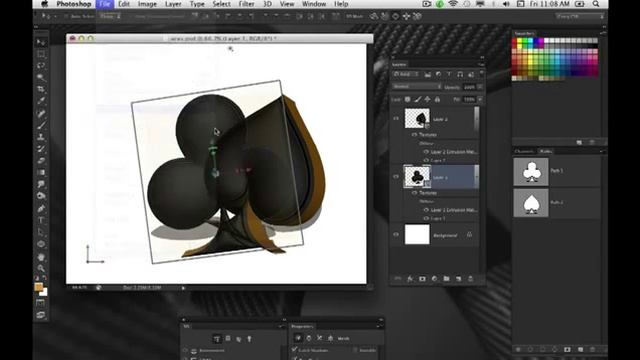Click the Delete layer trash icon
Screen dimensions: 640x360
[x=470, y=279]
